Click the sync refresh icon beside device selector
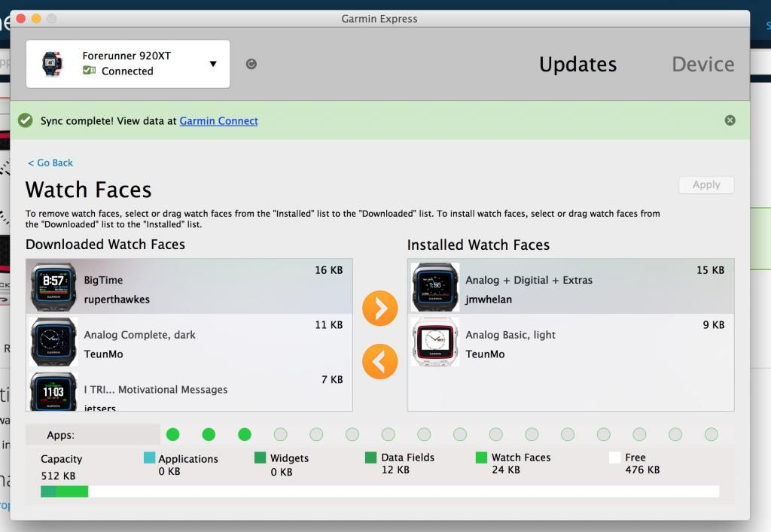 [x=251, y=64]
